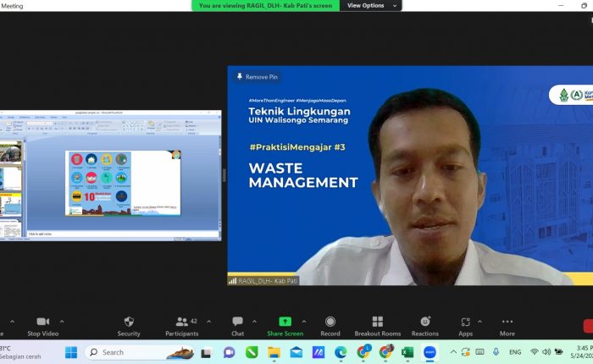The height and width of the screenshot is (364, 593).
Task: Expand video settings arrow beside Stop Video
Action: [62, 322]
